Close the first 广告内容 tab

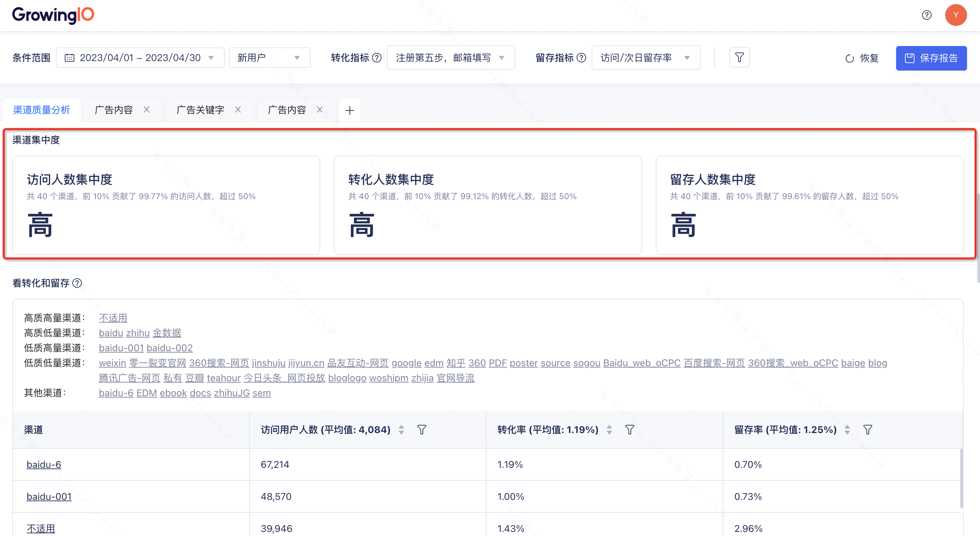(147, 109)
